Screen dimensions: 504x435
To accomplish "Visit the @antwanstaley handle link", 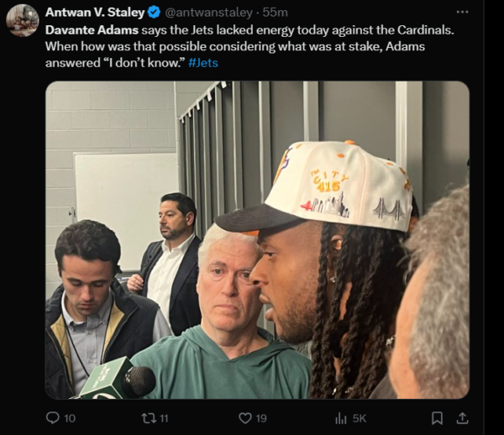I will tap(208, 13).
